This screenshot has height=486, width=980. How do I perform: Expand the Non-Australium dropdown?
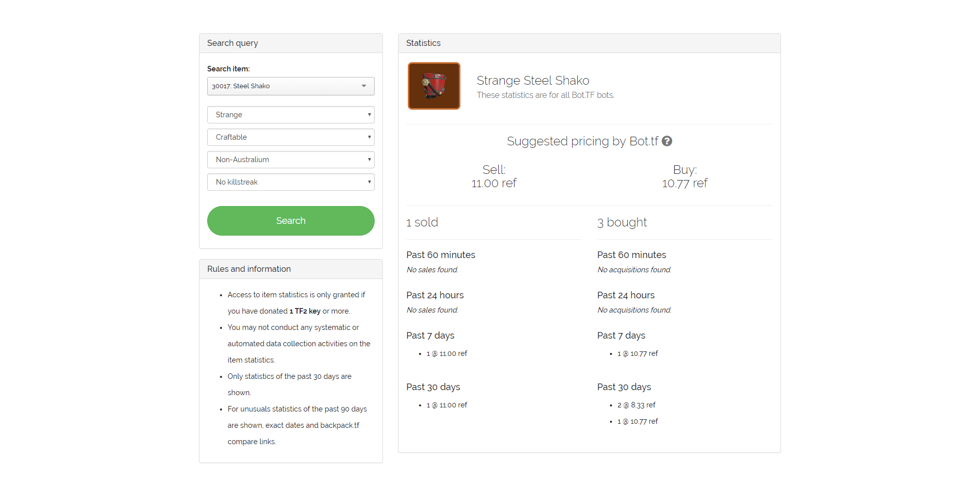[290, 160]
